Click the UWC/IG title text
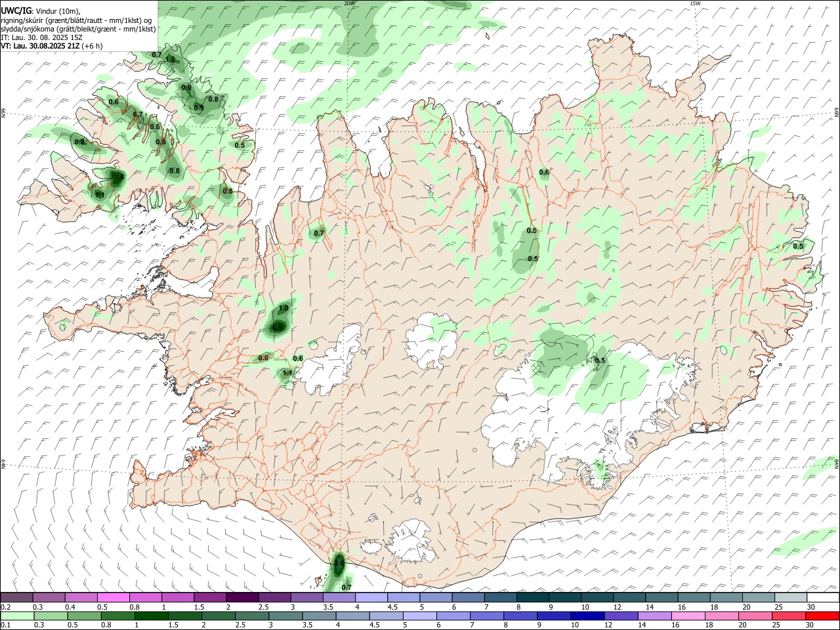840x630 pixels. pyautogui.click(x=16, y=11)
